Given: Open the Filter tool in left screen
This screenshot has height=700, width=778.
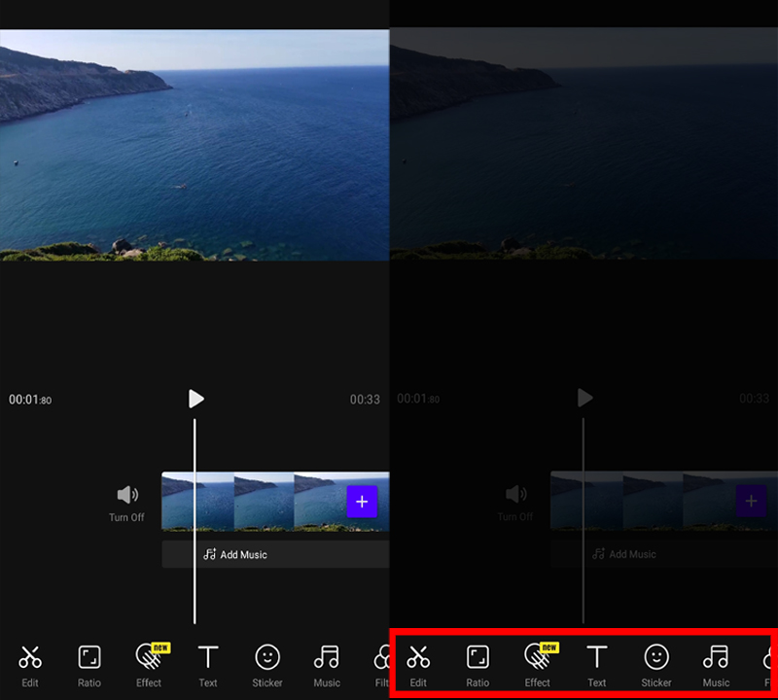Looking at the screenshot, I should point(381,666).
